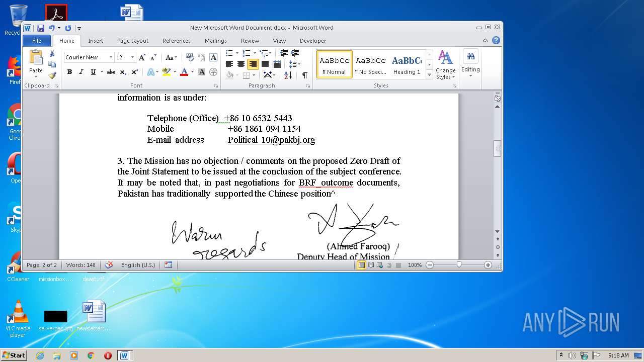Click the zoom slider handle

point(459,265)
